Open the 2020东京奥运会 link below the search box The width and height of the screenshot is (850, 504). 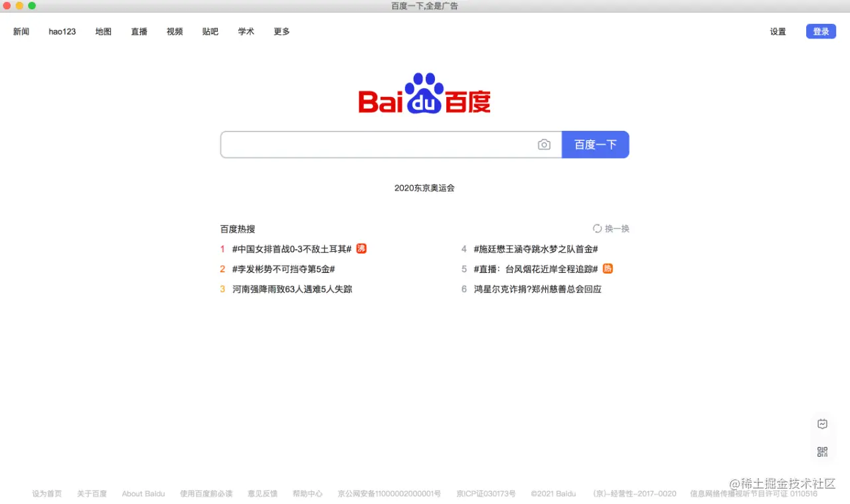(424, 188)
